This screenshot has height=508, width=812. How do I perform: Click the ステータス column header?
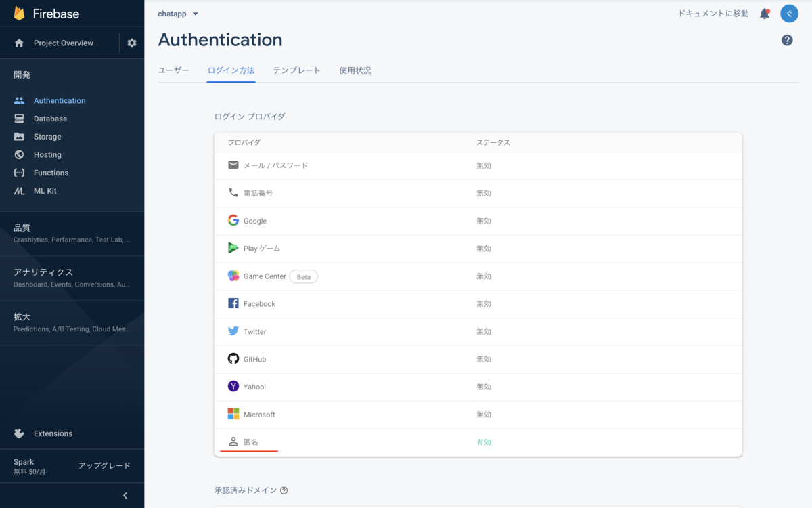click(x=493, y=142)
